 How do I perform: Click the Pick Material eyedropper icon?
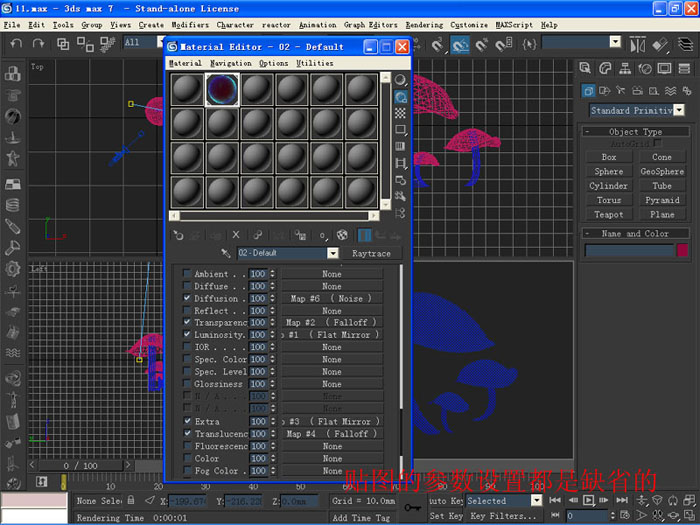point(226,254)
